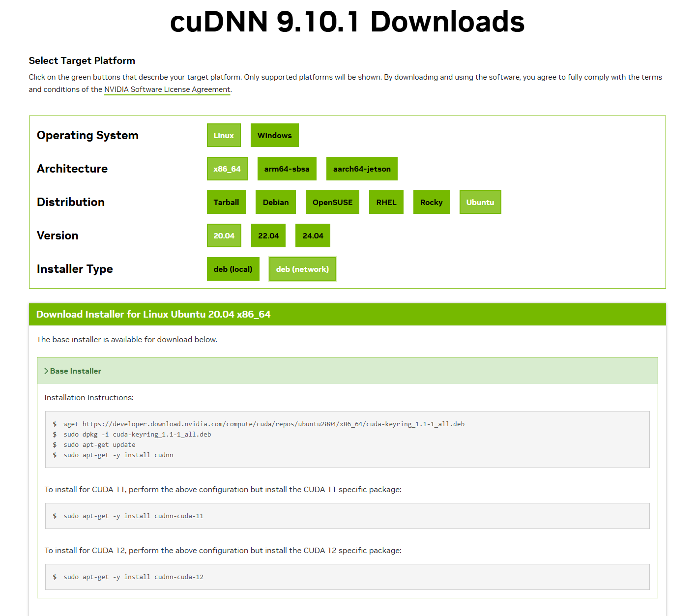The image size is (697, 616).
Task: Select Rocky distribution
Action: pos(432,202)
